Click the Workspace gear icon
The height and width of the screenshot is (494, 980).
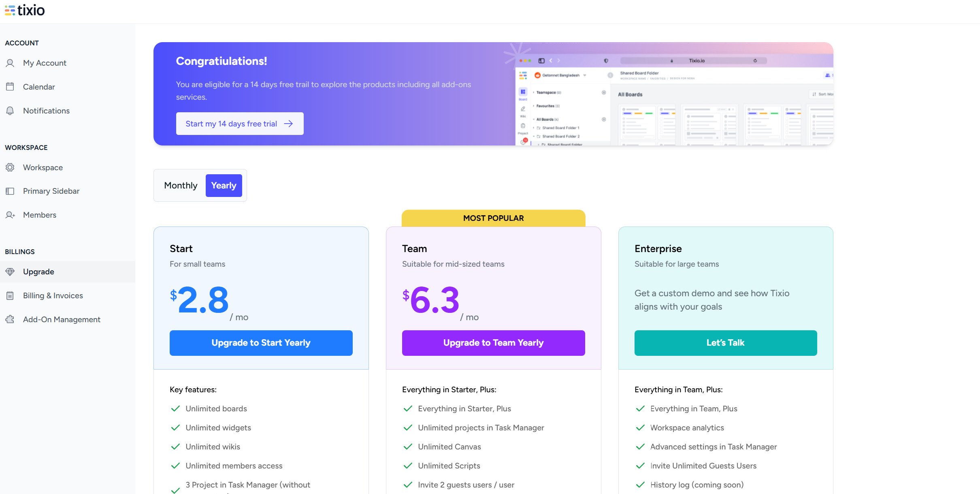point(10,167)
